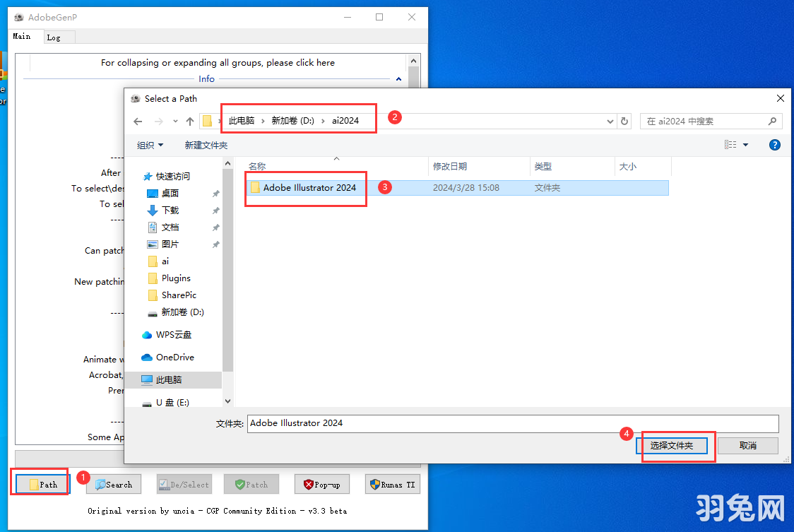The height and width of the screenshot is (532, 794).
Task: Click the pin icon next to 文档
Action: pos(215,227)
